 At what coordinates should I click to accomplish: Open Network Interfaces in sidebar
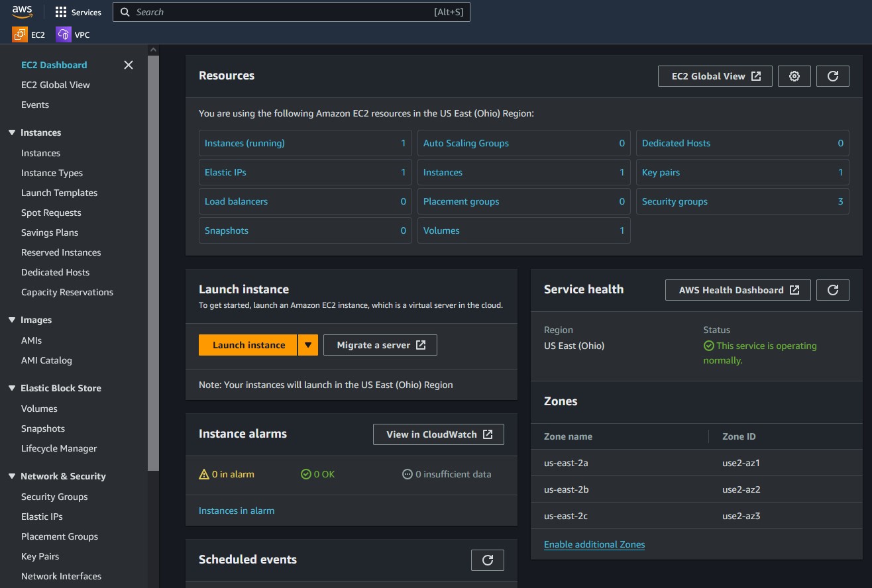pyautogui.click(x=61, y=576)
